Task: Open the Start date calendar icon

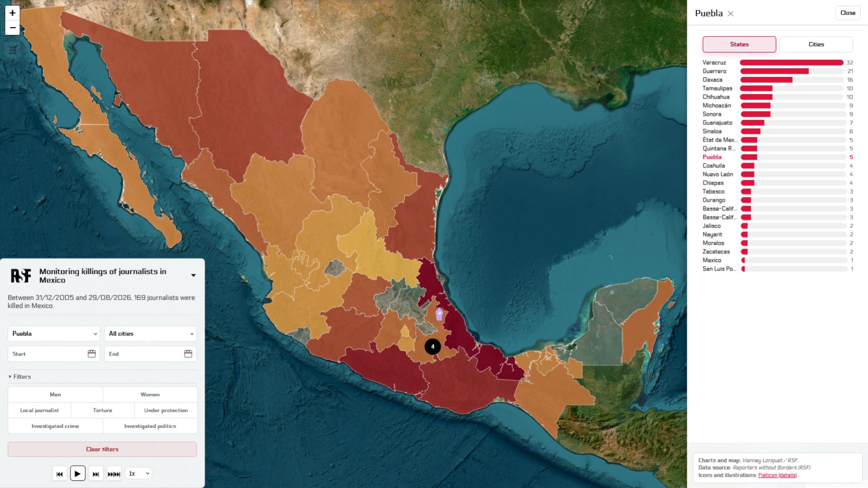Action: coord(92,354)
